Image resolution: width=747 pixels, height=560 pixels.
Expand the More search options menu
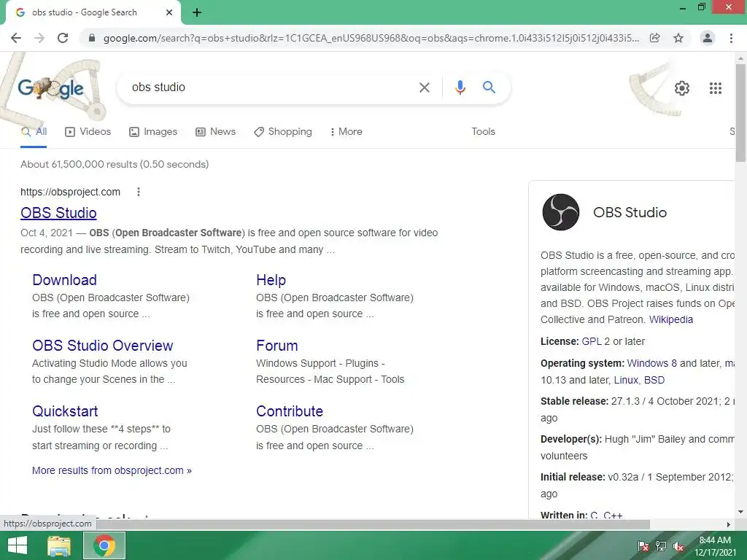click(x=347, y=132)
